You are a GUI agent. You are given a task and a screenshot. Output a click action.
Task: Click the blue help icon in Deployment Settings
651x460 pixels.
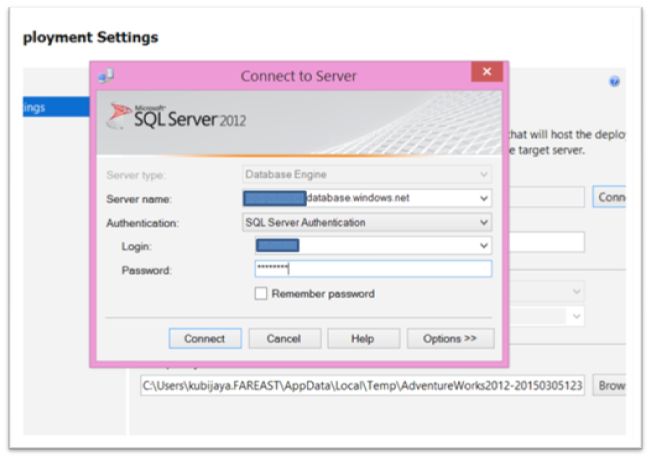(x=614, y=81)
